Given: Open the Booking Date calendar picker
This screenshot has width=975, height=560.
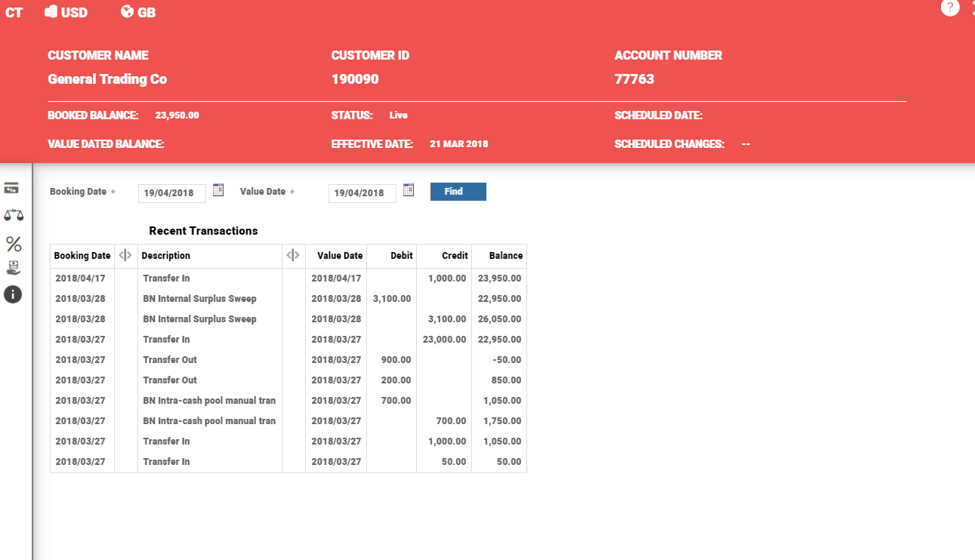Looking at the screenshot, I should click(218, 190).
